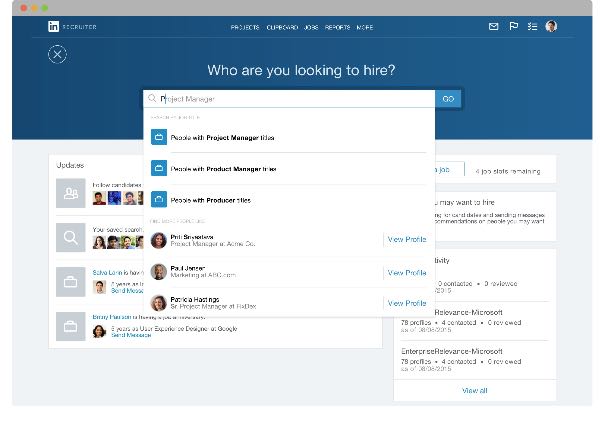Open the Clipboard menu
Image resolution: width=600 pixels, height=424 pixels.
(x=282, y=27)
